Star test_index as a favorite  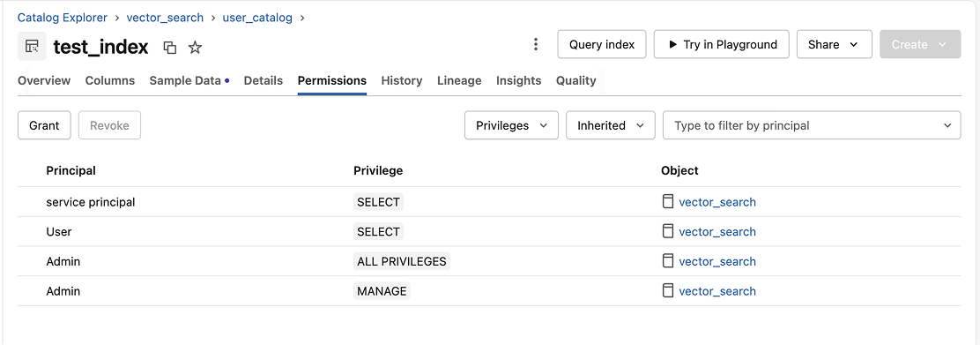tap(195, 48)
